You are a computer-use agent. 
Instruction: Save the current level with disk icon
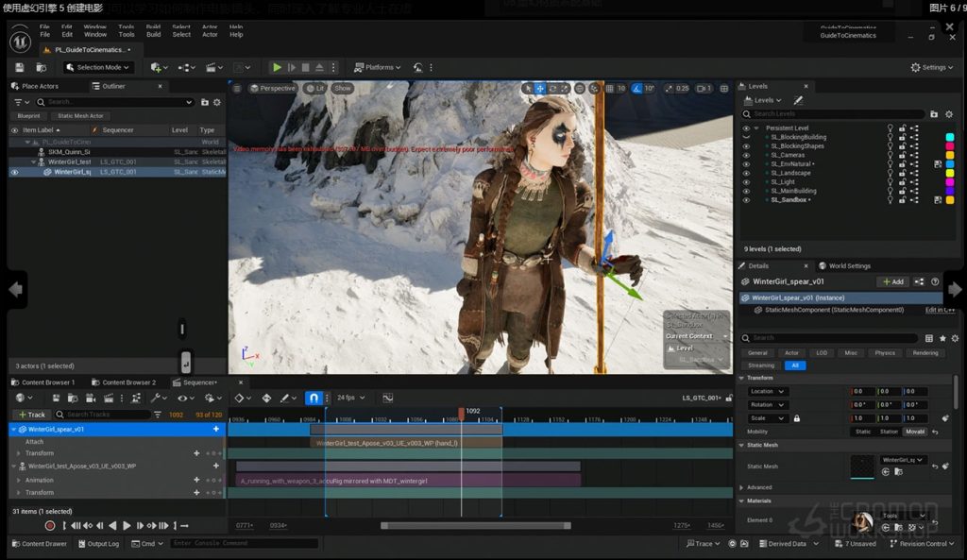20,67
